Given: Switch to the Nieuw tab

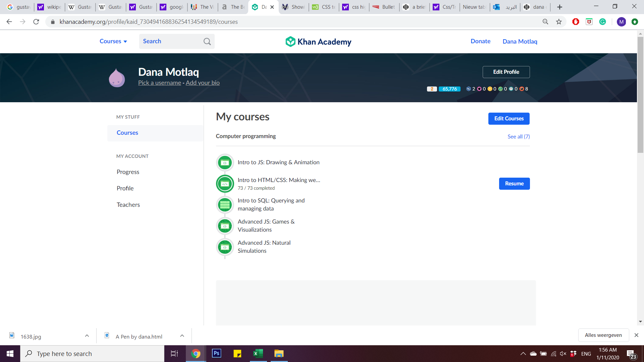Looking at the screenshot, I should pyautogui.click(x=474, y=7).
